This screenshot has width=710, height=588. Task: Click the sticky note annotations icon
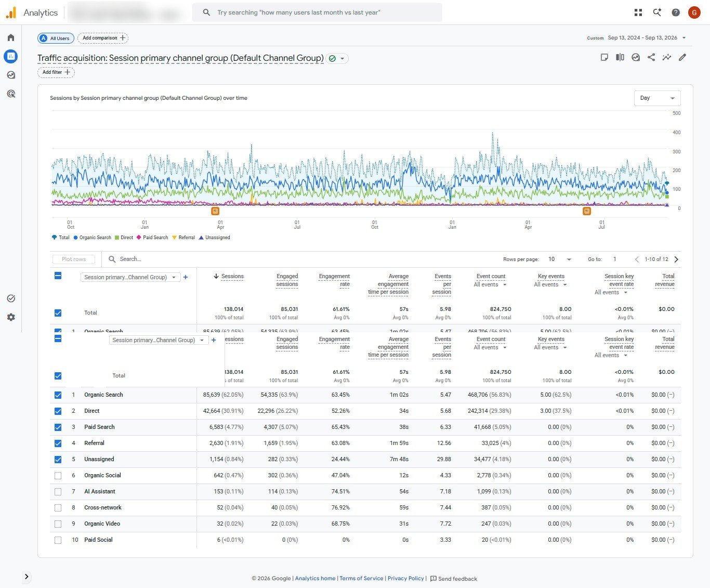tap(604, 57)
